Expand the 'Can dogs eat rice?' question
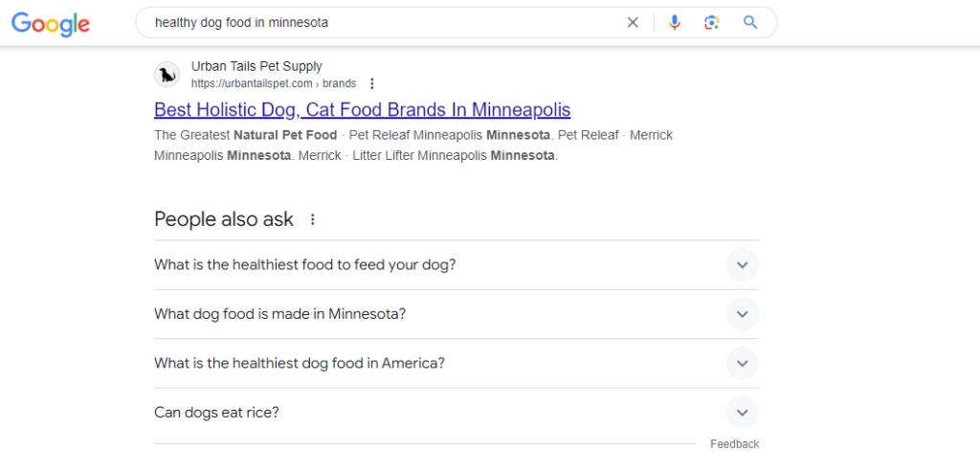Screen dimensions: 980x474 (742, 413)
